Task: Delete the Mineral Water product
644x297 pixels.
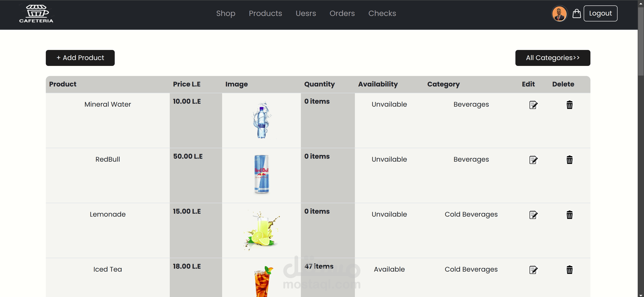Action: 569,105
